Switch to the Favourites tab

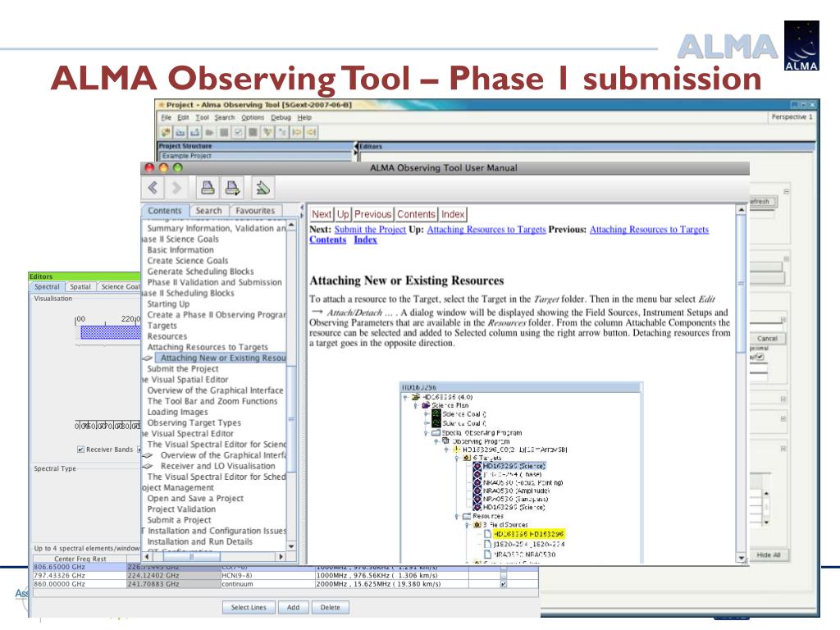point(255,211)
